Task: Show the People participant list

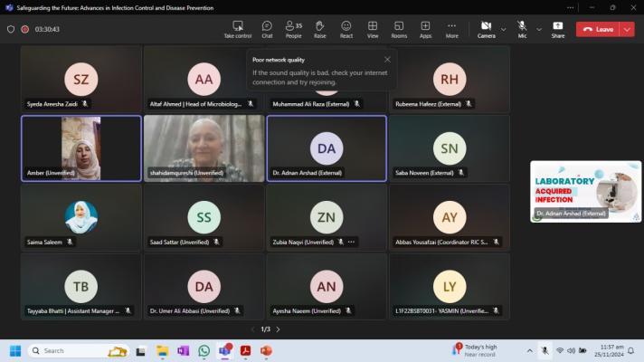Action: coord(293,29)
